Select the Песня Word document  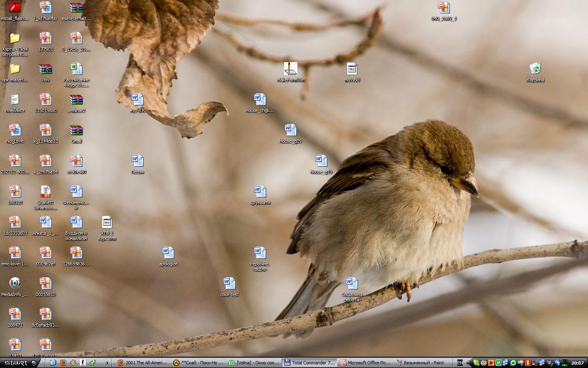pyautogui.click(x=138, y=164)
